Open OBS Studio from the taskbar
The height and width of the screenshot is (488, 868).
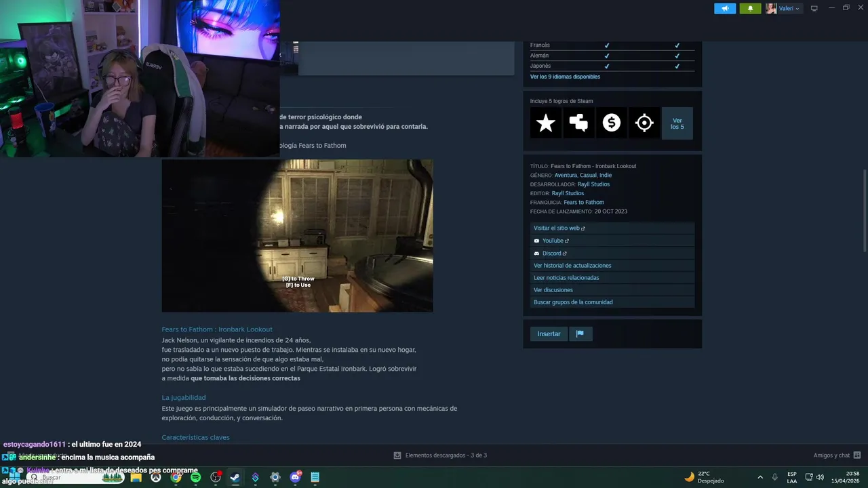216,477
